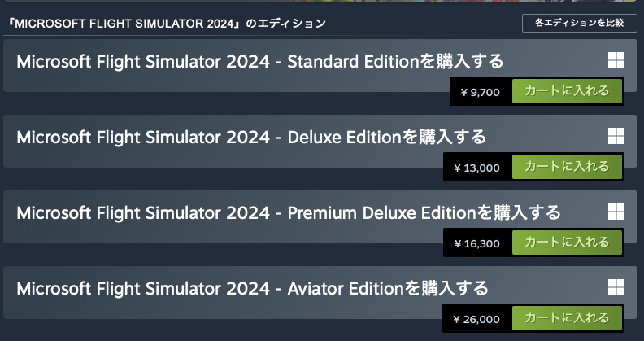Add Standard Edition to cart
The width and height of the screenshot is (644, 341).
[567, 91]
